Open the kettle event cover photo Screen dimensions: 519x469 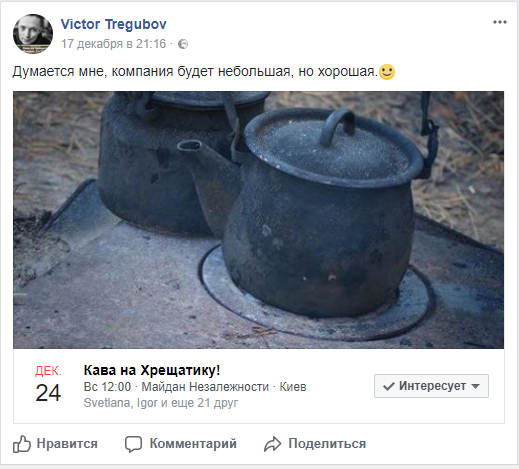(258, 220)
